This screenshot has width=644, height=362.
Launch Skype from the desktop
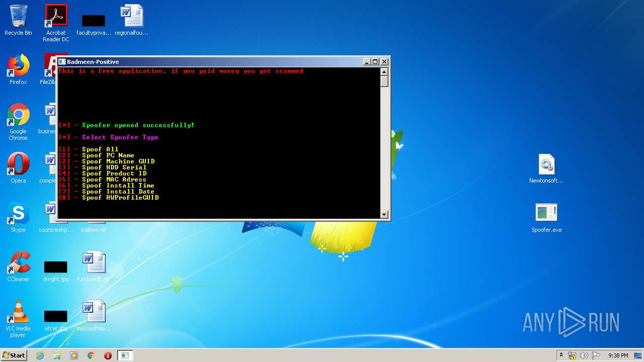[x=18, y=217]
